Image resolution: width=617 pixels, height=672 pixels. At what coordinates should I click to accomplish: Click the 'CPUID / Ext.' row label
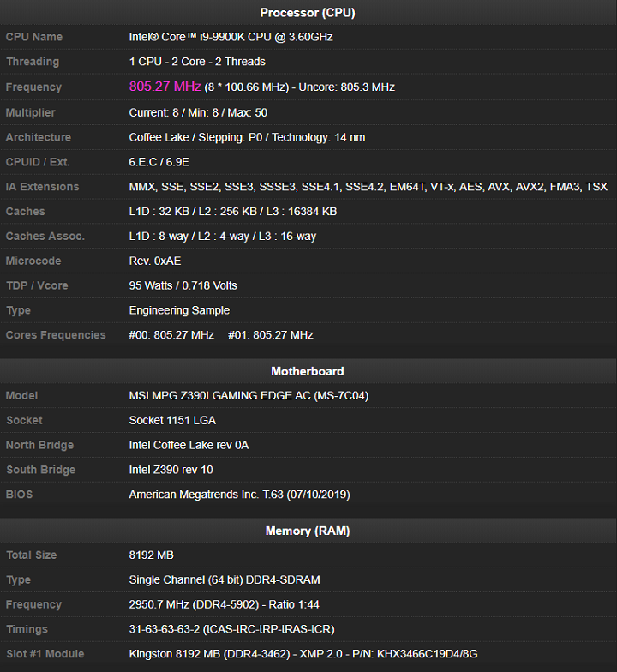click(38, 162)
